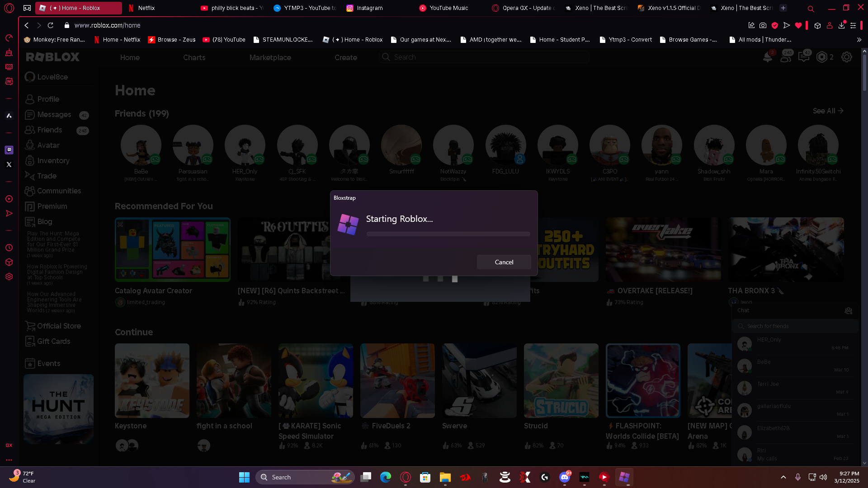
Task: Click See All friends link
Action: click(x=828, y=111)
